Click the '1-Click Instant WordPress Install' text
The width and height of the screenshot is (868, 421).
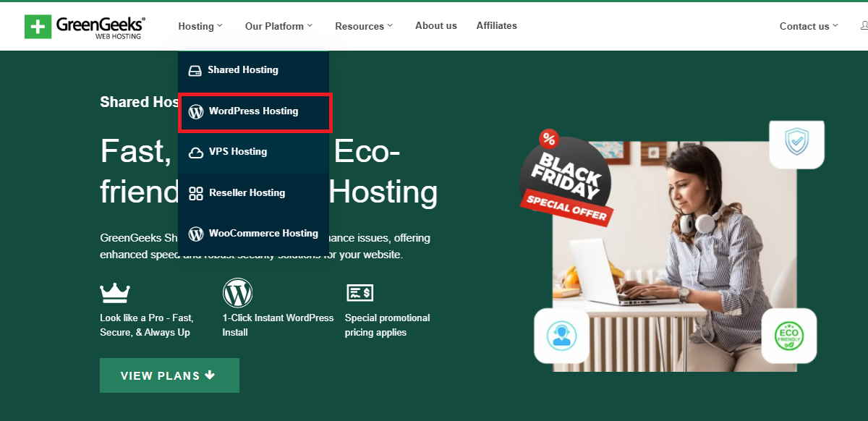[x=278, y=326]
